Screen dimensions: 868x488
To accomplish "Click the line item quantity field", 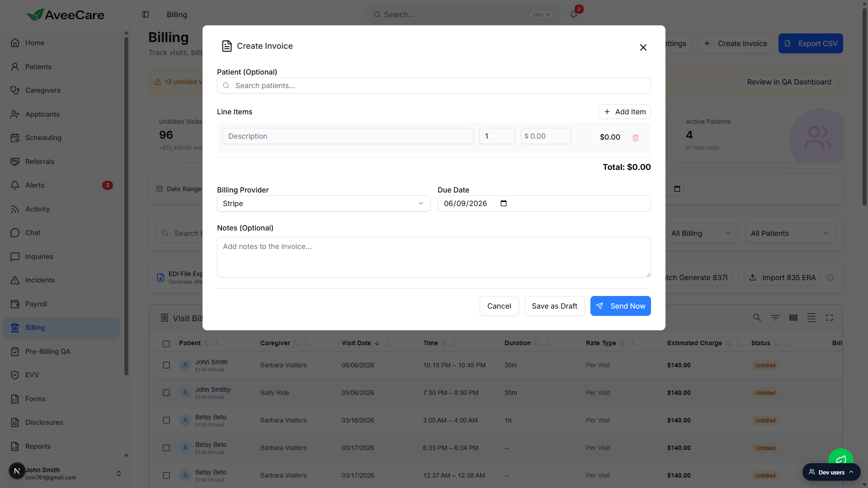I will coord(497,136).
